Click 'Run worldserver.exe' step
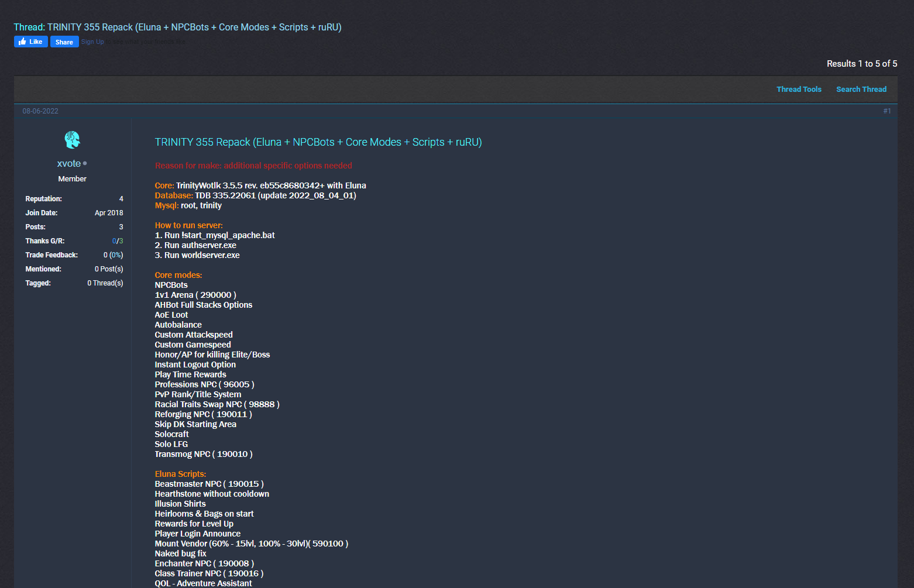Image resolution: width=914 pixels, height=588 pixels. tap(197, 255)
